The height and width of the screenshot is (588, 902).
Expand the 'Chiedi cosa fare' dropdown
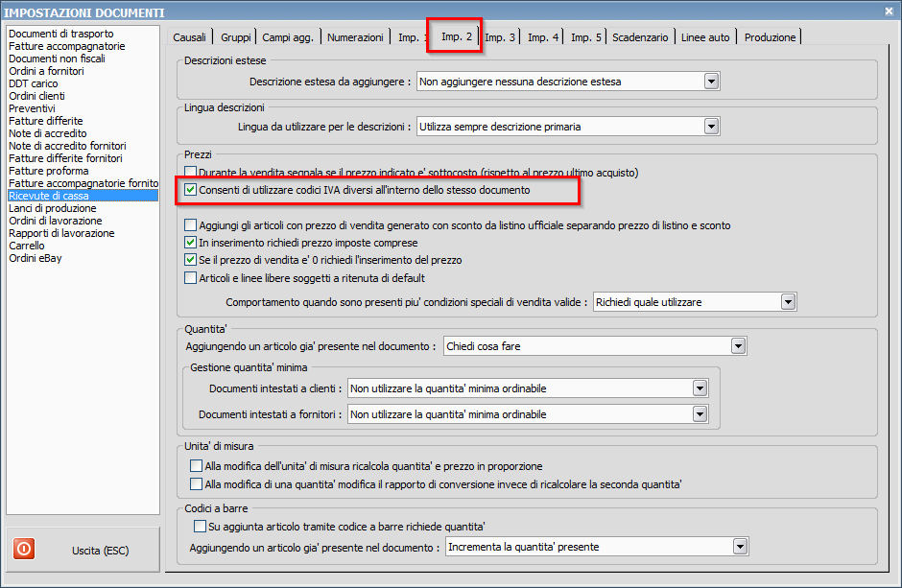click(x=739, y=346)
